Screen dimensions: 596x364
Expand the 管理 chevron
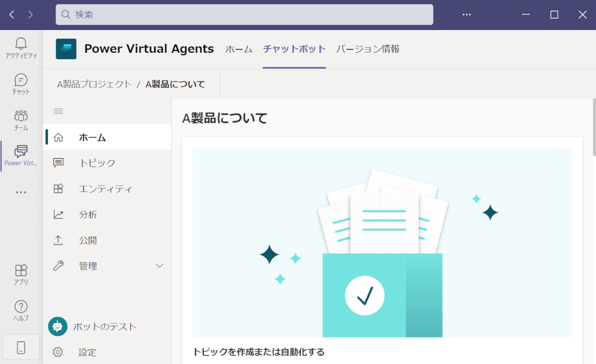(159, 266)
